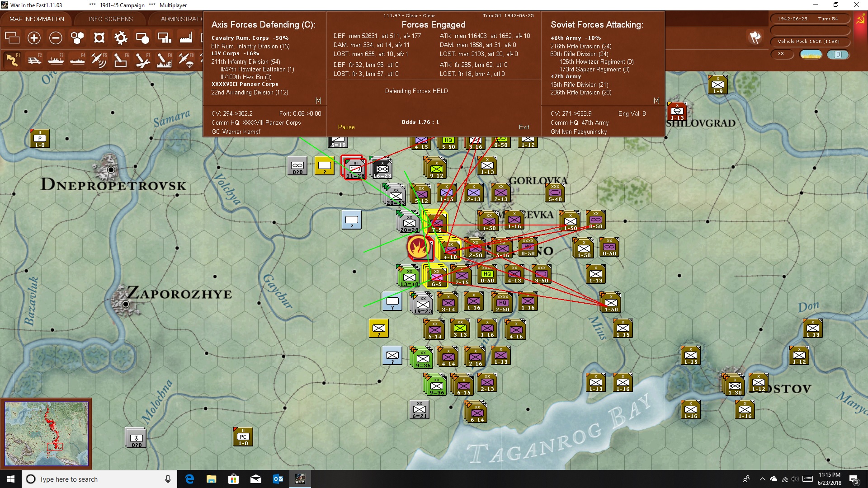Select 211th Infantry Division (54) entry

pyautogui.click(x=245, y=62)
